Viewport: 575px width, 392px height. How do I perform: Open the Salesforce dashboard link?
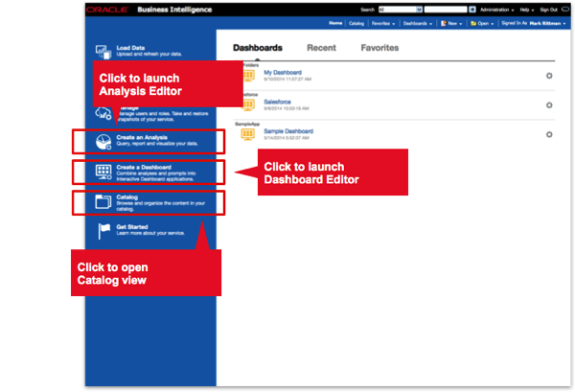(277, 102)
